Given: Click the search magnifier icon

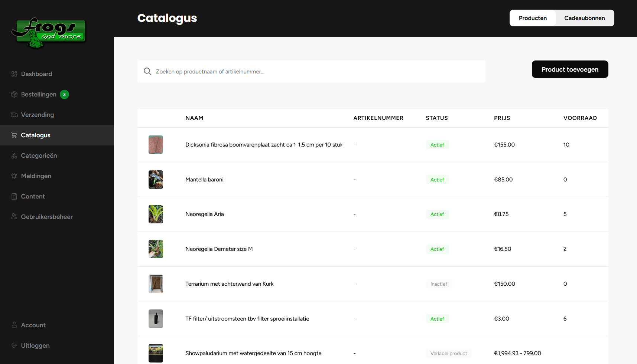Looking at the screenshot, I should pyautogui.click(x=147, y=72).
